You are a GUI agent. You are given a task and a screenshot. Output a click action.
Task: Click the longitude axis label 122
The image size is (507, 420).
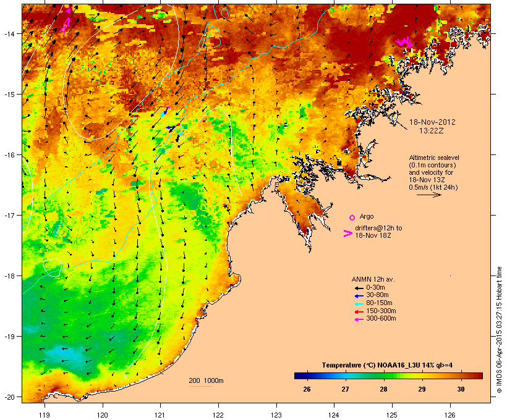pos(218,415)
